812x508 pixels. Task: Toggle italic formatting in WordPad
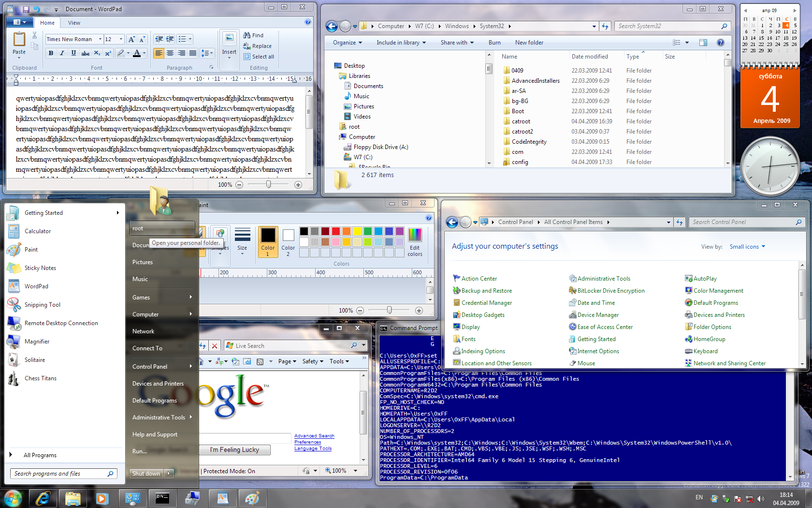(62, 53)
